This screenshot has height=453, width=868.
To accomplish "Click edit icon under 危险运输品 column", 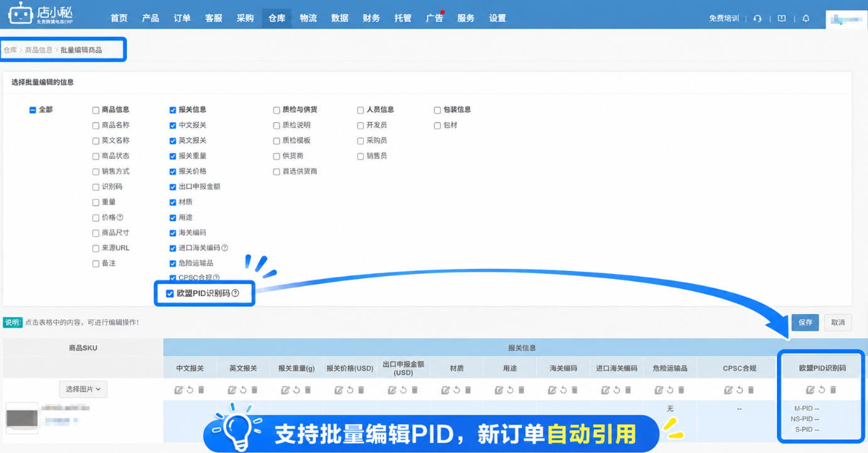I will click(x=659, y=390).
